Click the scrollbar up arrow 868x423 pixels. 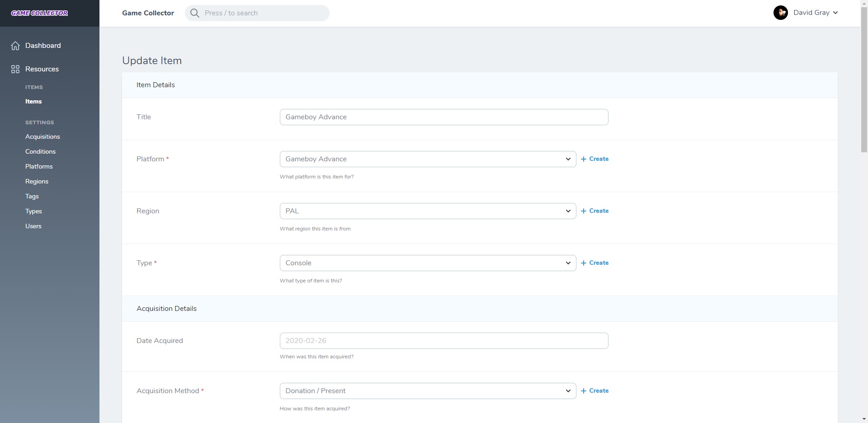(864, 3)
